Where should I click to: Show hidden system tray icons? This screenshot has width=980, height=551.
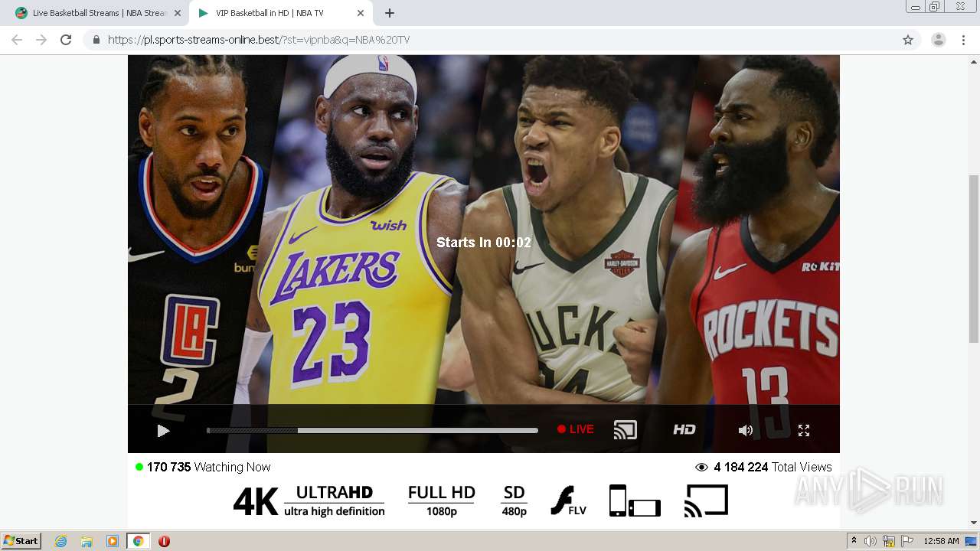point(854,541)
